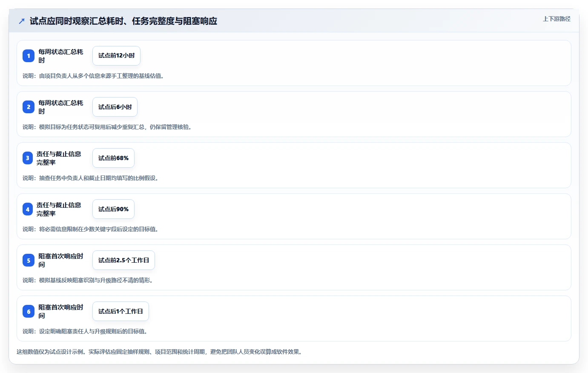Select 每周状态汇总耗时 label in card 2

[x=61, y=107]
